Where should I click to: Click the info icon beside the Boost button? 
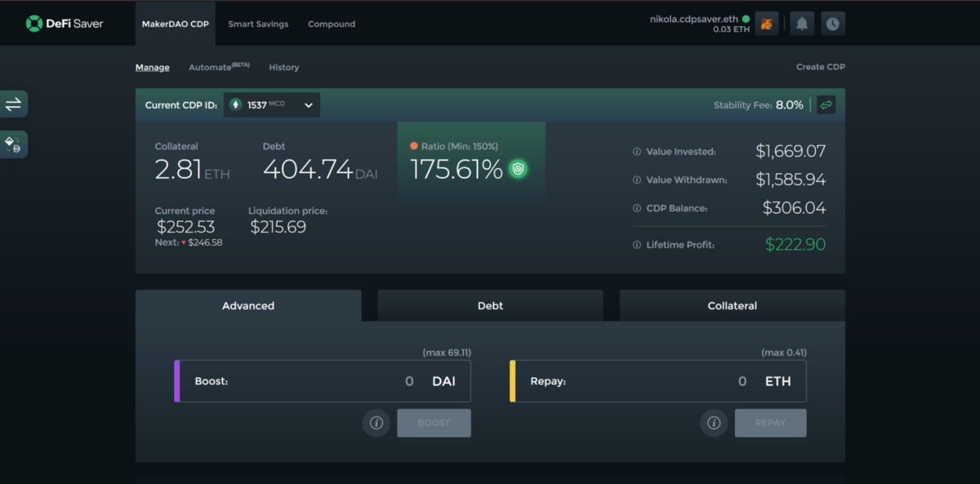pos(376,423)
